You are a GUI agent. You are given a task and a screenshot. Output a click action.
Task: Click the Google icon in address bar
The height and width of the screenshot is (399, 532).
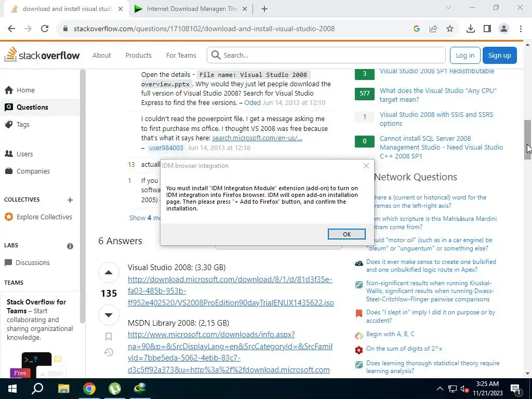tap(416, 29)
